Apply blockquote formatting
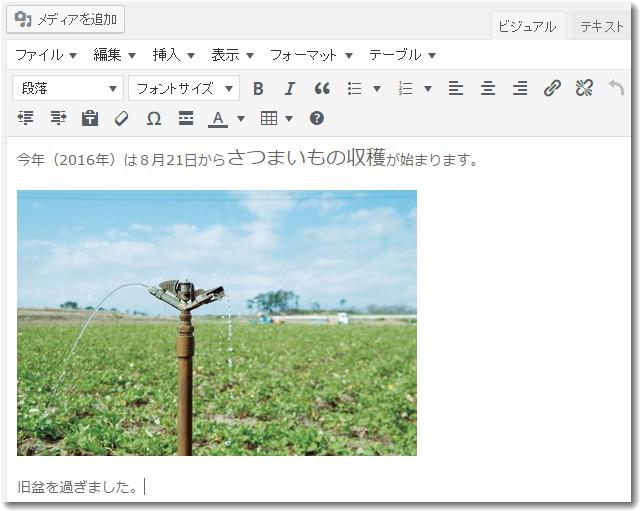Image resolution: width=640 pixels, height=511 pixels. coord(322,88)
